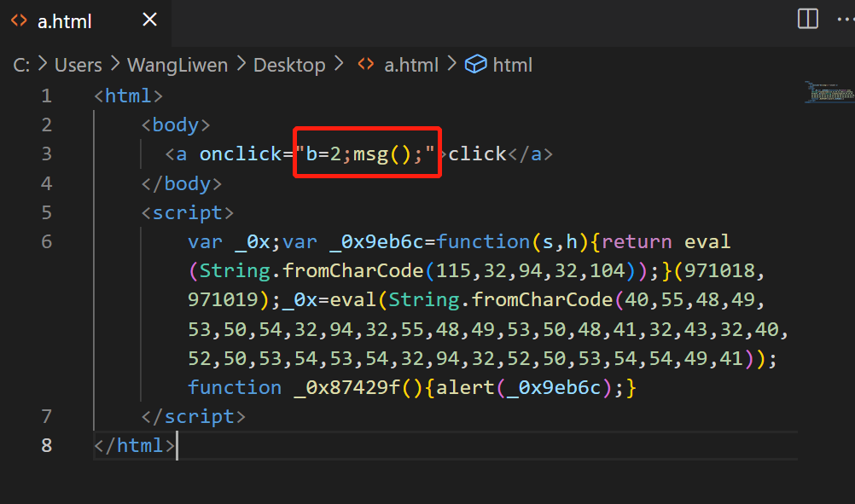Open the more actions ellipsis menu
Screen dimensions: 855x504
click(x=846, y=20)
